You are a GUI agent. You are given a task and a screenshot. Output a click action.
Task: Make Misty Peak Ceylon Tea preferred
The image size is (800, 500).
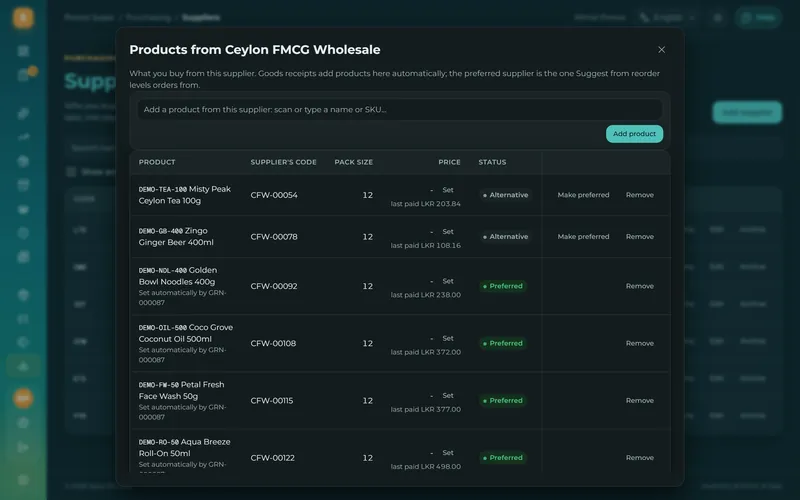(583, 195)
